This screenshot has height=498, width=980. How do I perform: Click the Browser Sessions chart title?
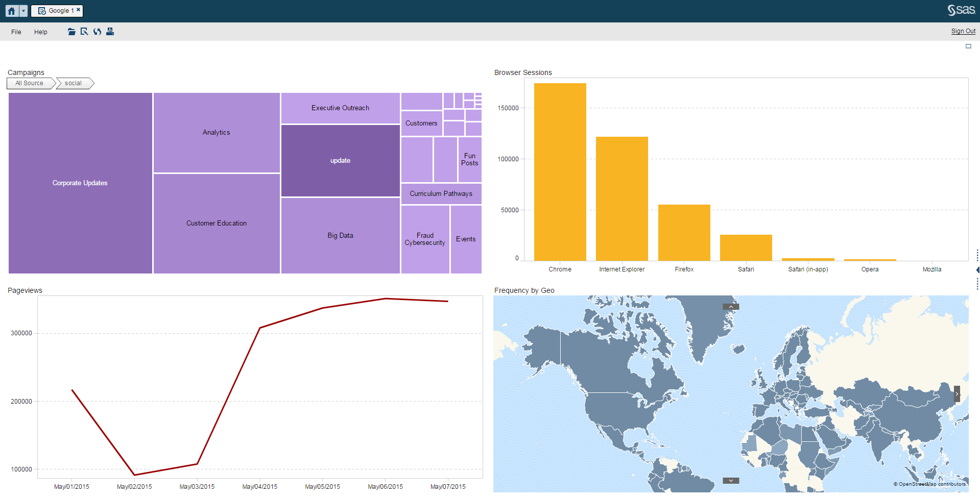[523, 72]
